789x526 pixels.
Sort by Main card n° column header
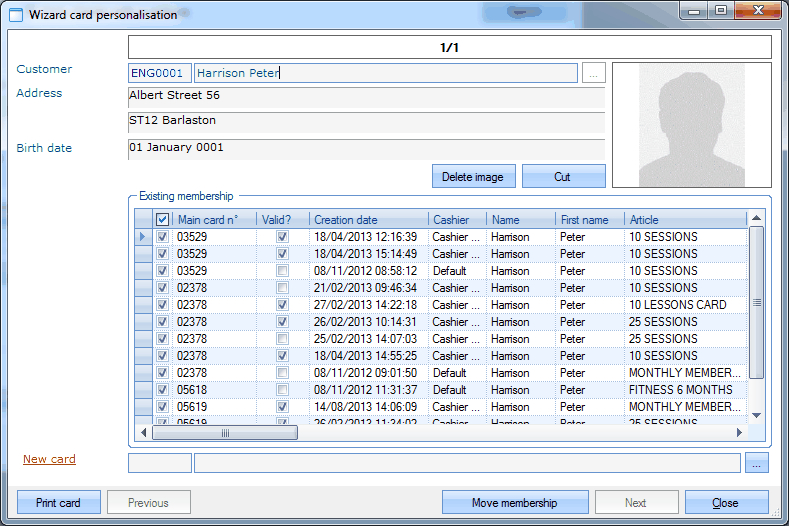[x=214, y=219]
